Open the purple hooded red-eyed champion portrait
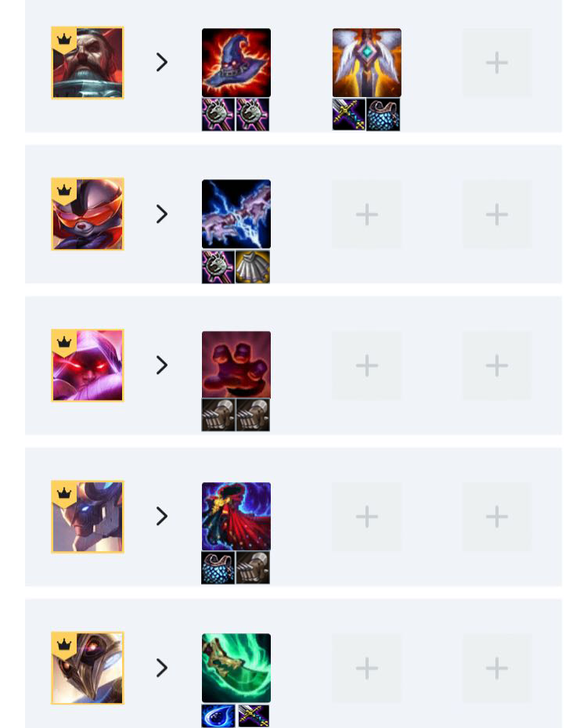Image resolution: width=587 pixels, height=728 pixels. pyautogui.click(x=88, y=366)
